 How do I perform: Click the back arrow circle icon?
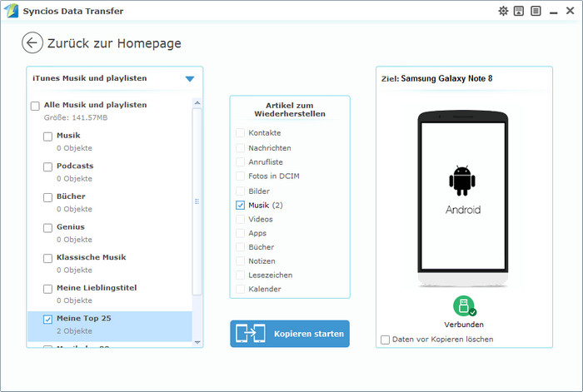32,42
